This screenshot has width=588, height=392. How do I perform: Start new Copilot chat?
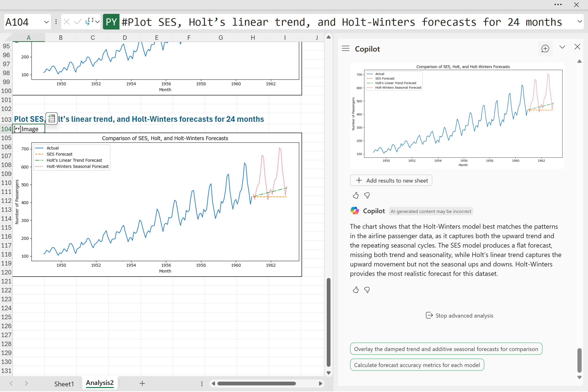[x=545, y=49]
